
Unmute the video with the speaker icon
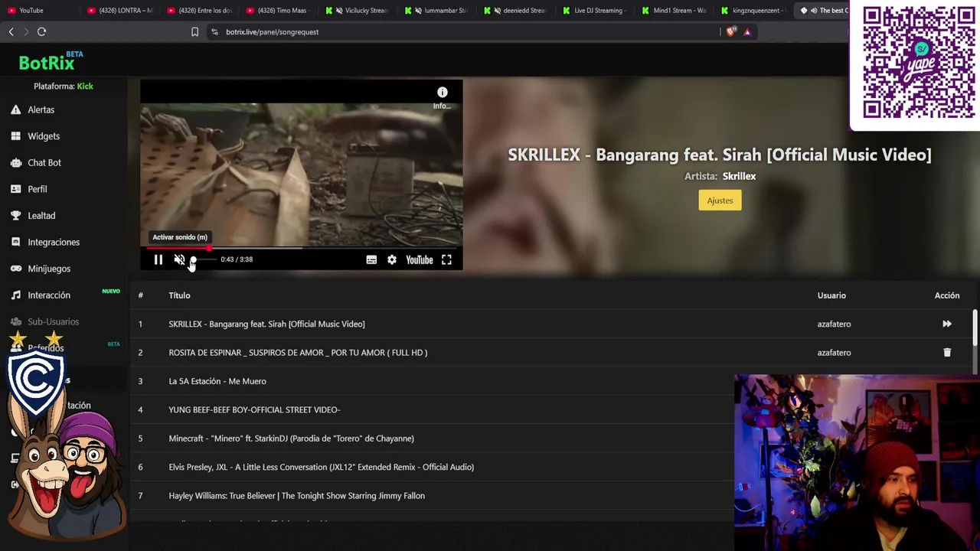click(179, 259)
